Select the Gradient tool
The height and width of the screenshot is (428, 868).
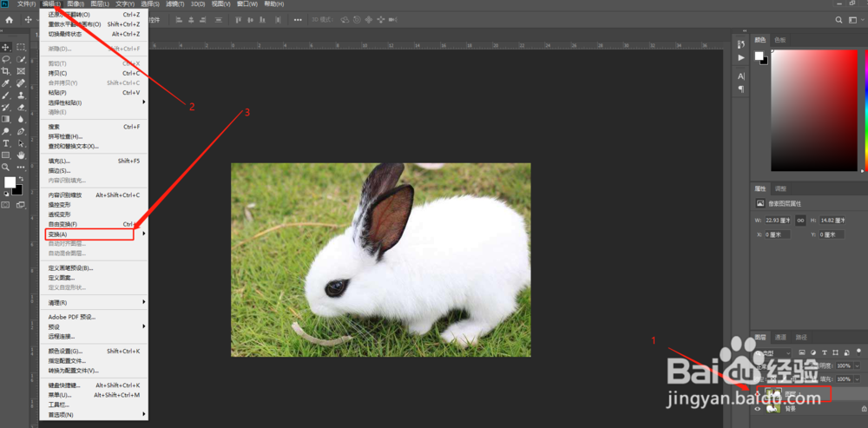click(6, 119)
